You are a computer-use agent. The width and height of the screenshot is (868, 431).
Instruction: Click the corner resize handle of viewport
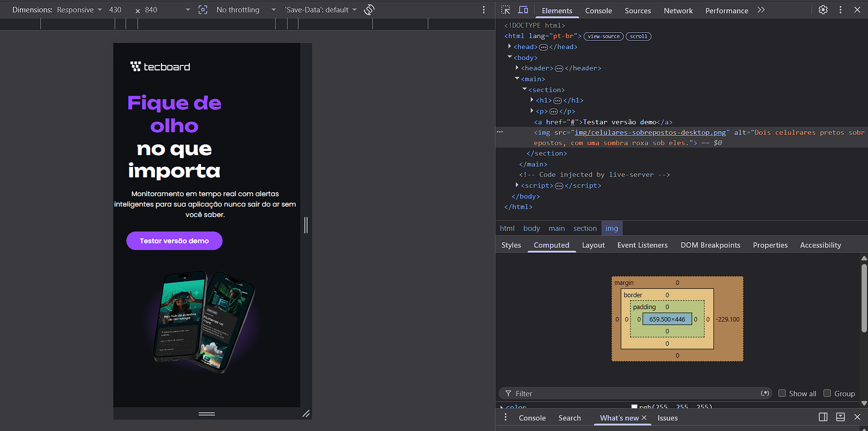pyautogui.click(x=306, y=414)
